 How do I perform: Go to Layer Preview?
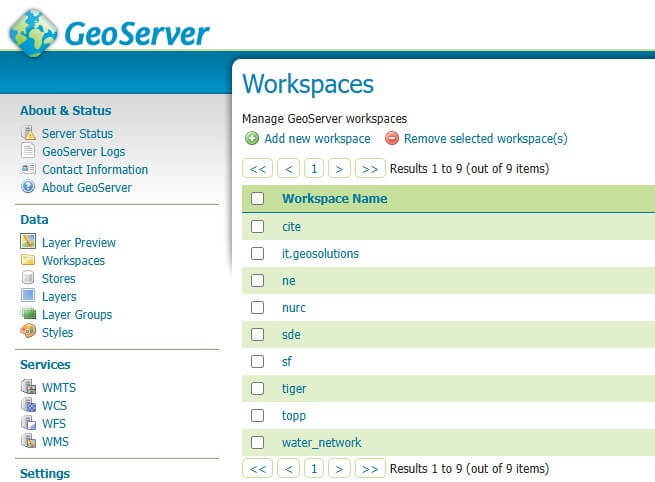click(79, 243)
